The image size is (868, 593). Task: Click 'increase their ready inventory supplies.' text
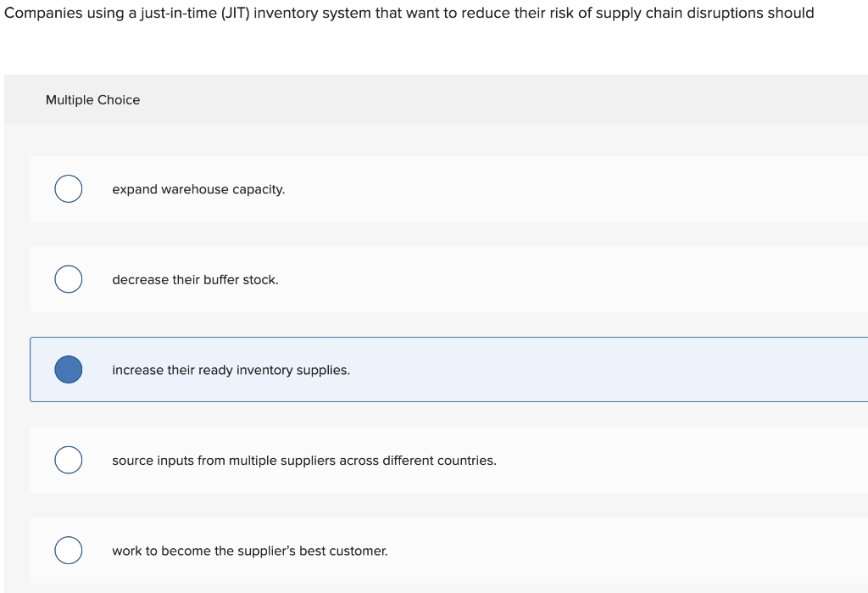[231, 370]
